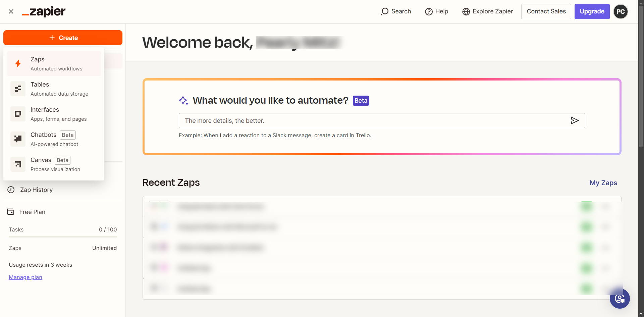Open Zap History from the sidebar

(x=36, y=190)
